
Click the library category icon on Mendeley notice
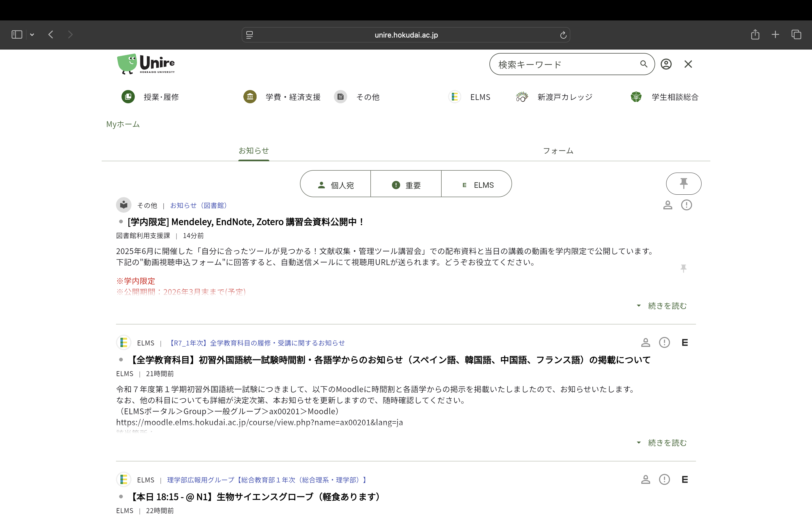[123, 205]
